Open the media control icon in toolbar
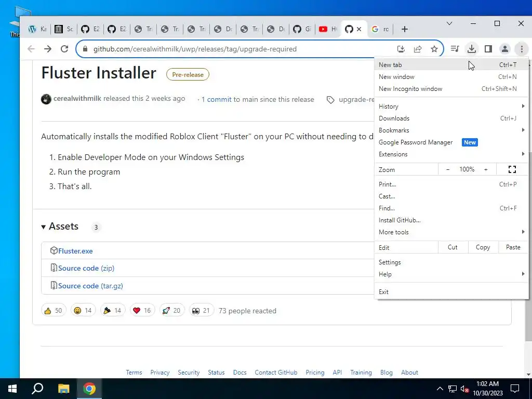The width and height of the screenshot is (532, 399). pos(455,49)
